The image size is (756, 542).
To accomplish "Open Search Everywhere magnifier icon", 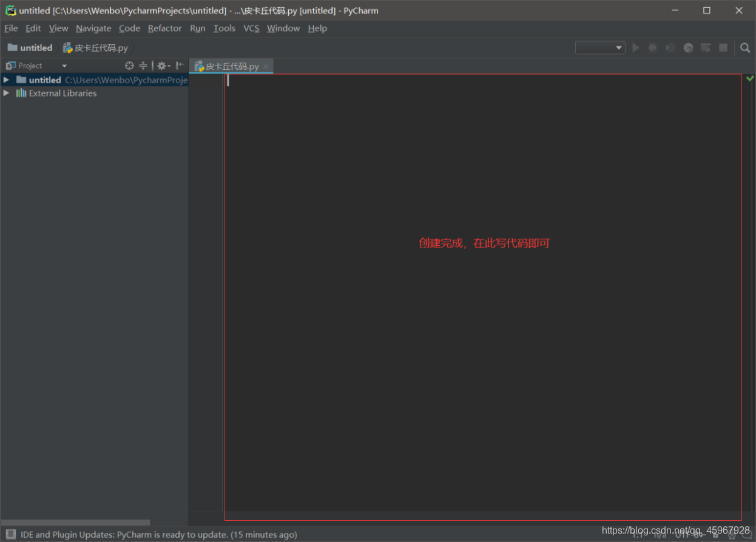I will tap(745, 47).
